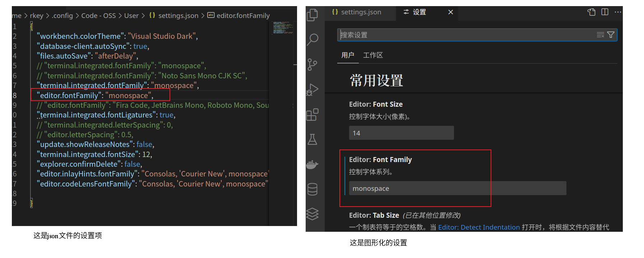644x258 pixels.
Task: Open the Explorer view in activity bar
Action: pyautogui.click(x=312, y=15)
